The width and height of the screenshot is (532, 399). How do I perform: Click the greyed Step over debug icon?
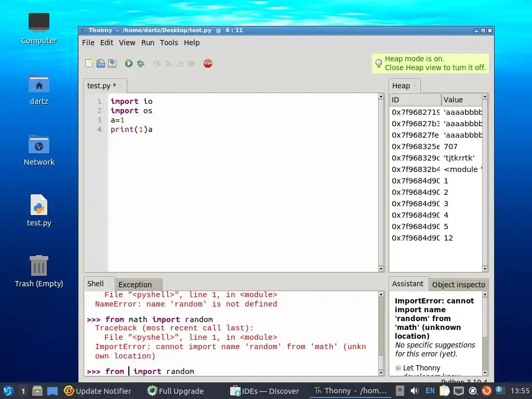click(157, 63)
